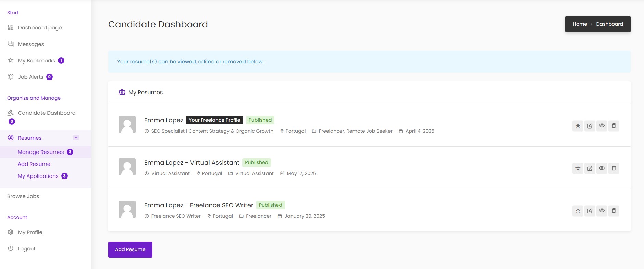Screen dimensions: 644x269
Task: Open Job Alerts in sidebar
Action: [30, 77]
